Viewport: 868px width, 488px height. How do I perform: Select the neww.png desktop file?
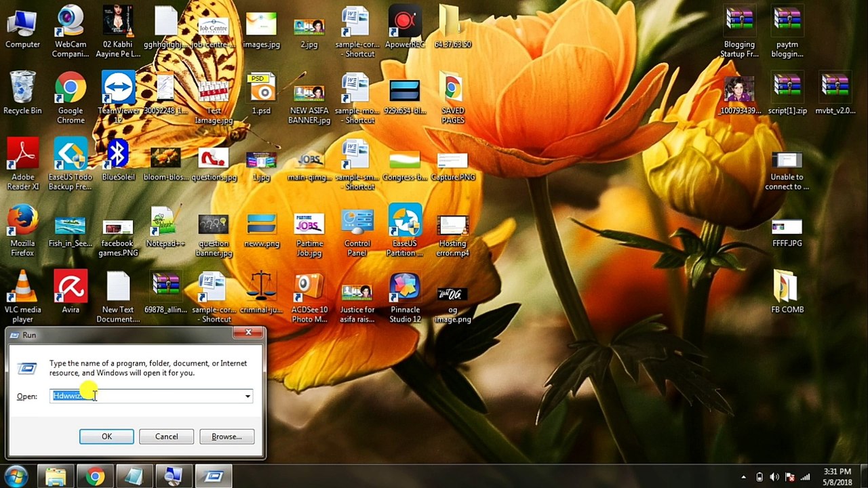pos(261,229)
